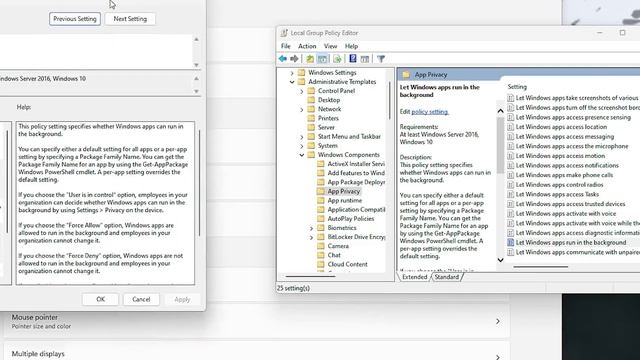Go back using the blue Back arrow

tap(282, 59)
